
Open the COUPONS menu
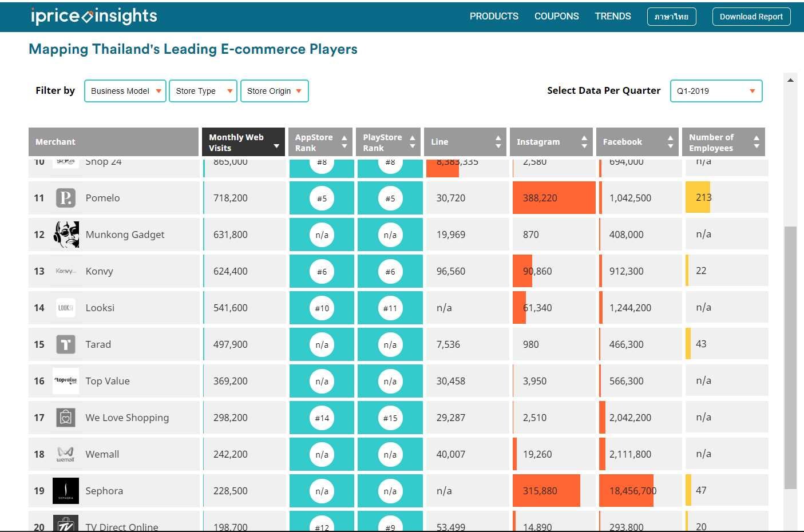(556, 16)
